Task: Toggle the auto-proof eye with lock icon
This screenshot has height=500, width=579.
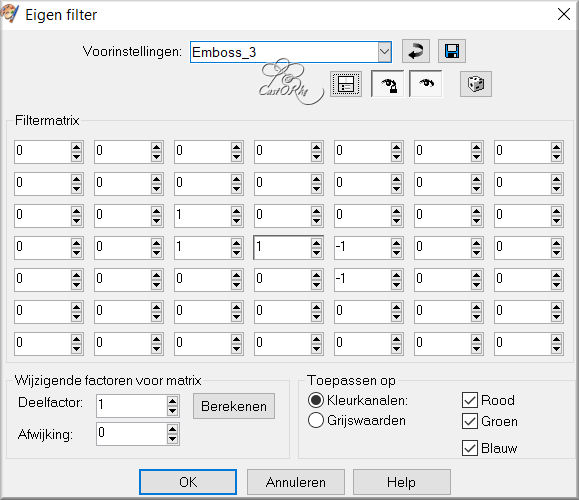Action: (387, 84)
